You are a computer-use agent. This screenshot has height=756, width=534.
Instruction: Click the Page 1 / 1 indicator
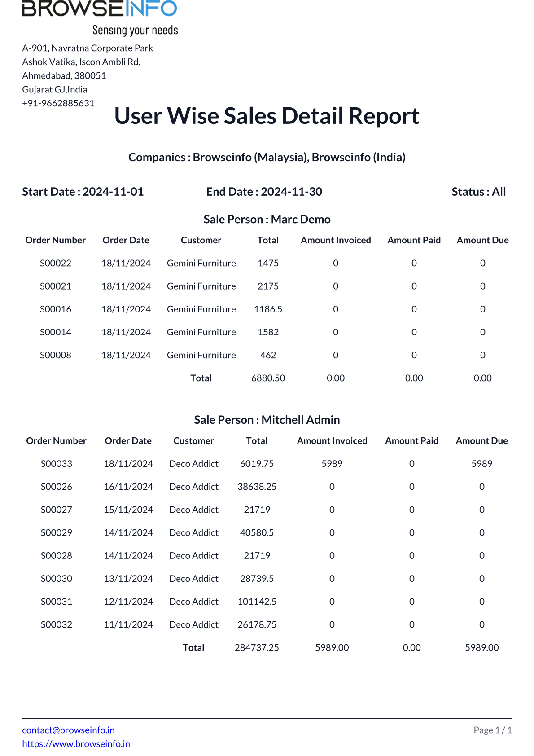click(492, 730)
